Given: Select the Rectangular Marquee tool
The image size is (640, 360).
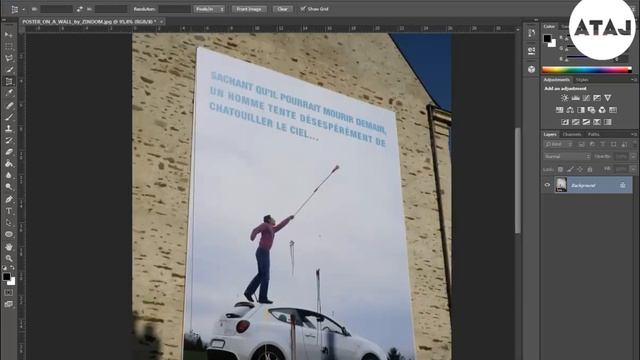Looking at the screenshot, I should point(9,47).
